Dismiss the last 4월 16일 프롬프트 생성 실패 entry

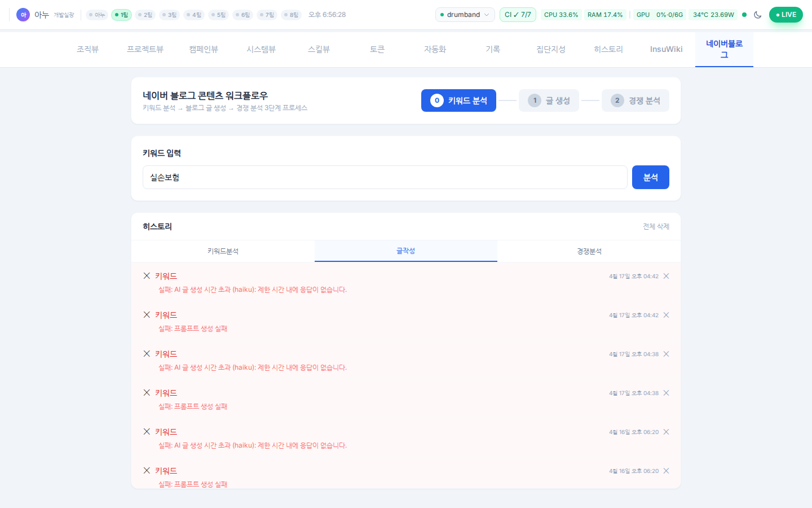[x=666, y=471]
